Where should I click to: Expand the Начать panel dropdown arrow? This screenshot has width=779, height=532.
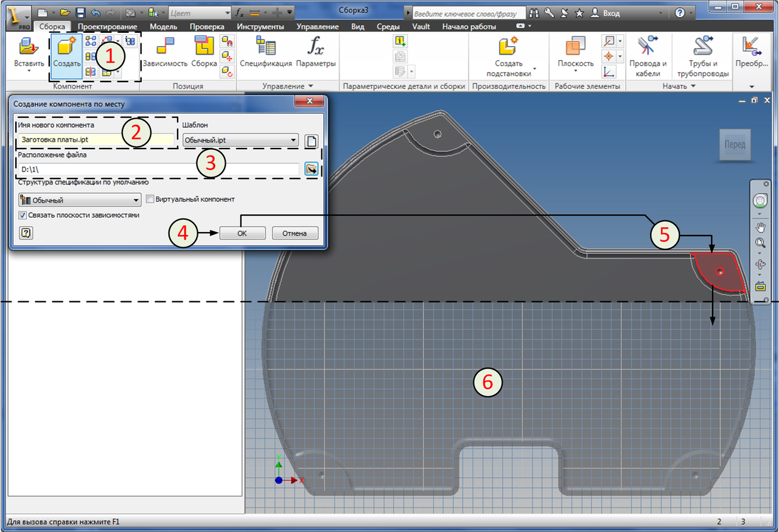[x=693, y=86]
